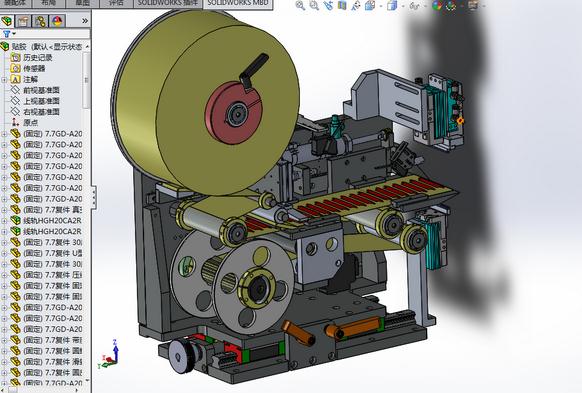Click the Section View icon

342,5
